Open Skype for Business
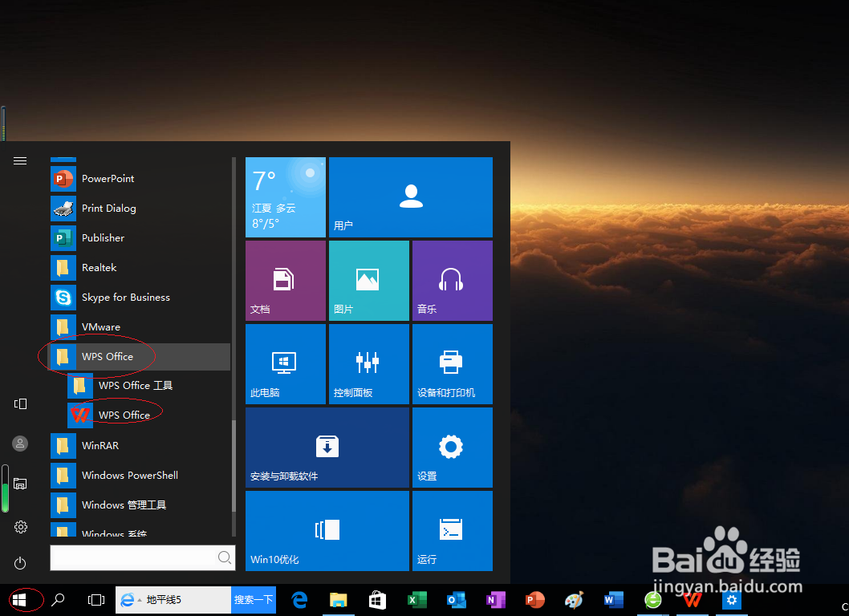Image resolution: width=849 pixels, height=616 pixels. (140, 298)
